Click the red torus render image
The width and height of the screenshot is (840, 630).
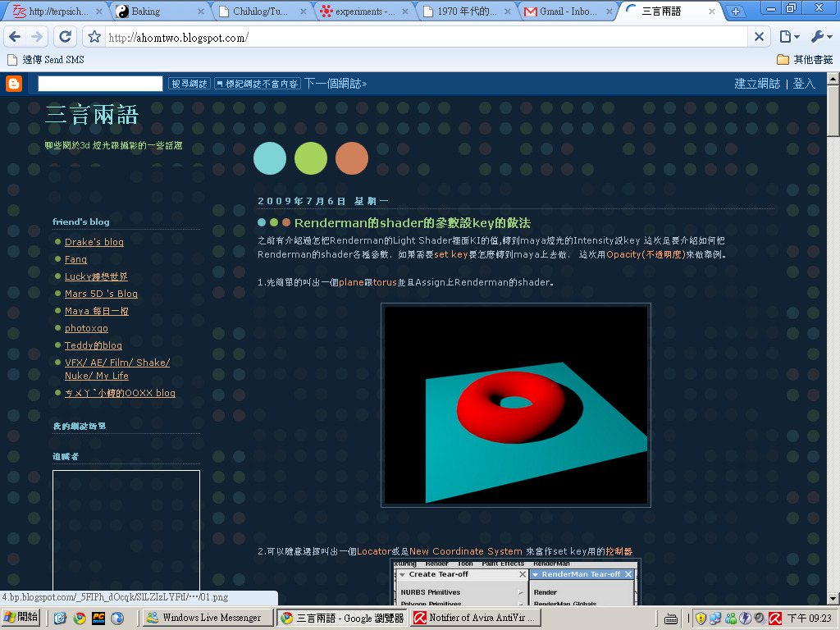click(x=516, y=405)
